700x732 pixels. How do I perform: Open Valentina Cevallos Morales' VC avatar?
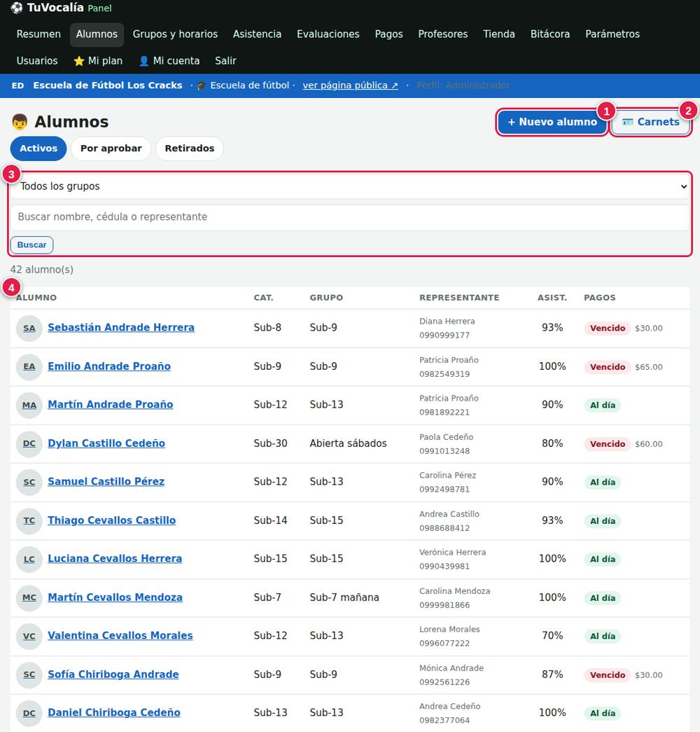click(x=29, y=636)
